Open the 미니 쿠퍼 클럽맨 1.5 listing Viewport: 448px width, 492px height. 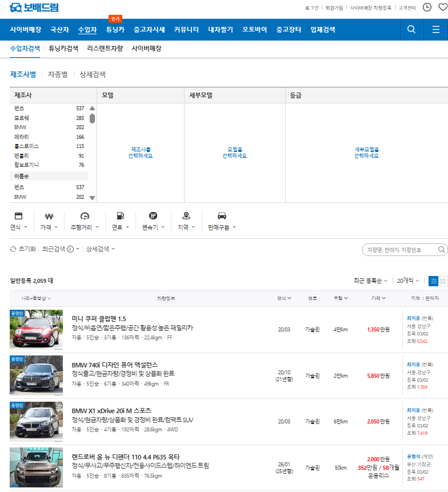coord(99,319)
